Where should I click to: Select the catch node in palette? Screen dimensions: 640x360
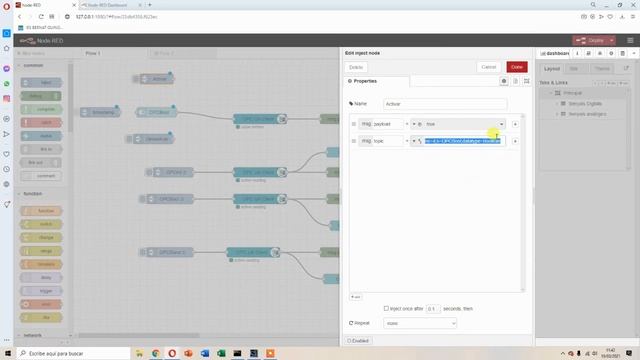pyautogui.click(x=41, y=122)
